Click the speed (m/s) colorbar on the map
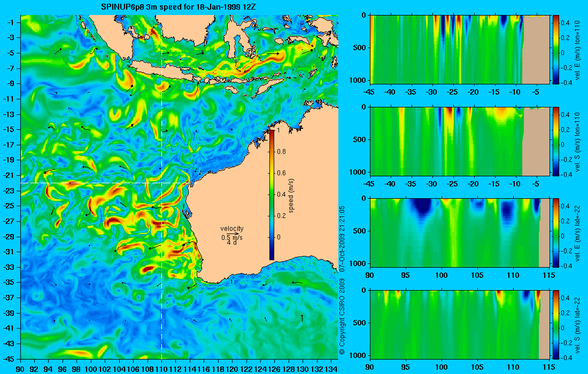 [272, 195]
